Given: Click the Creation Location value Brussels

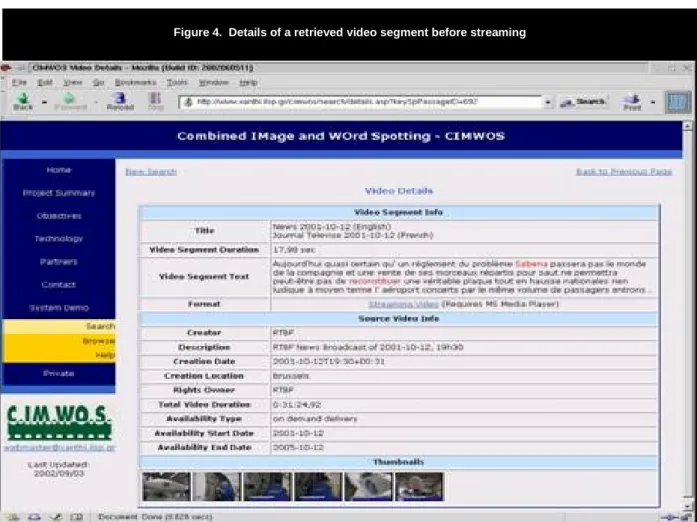Looking at the screenshot, I should [291, 376].
